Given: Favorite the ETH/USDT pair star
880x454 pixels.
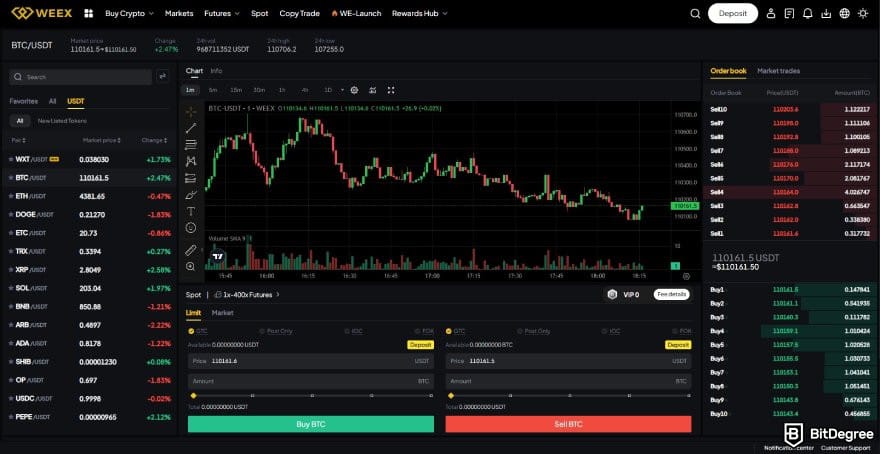Looking at the screenshot, I should (11, 196).
